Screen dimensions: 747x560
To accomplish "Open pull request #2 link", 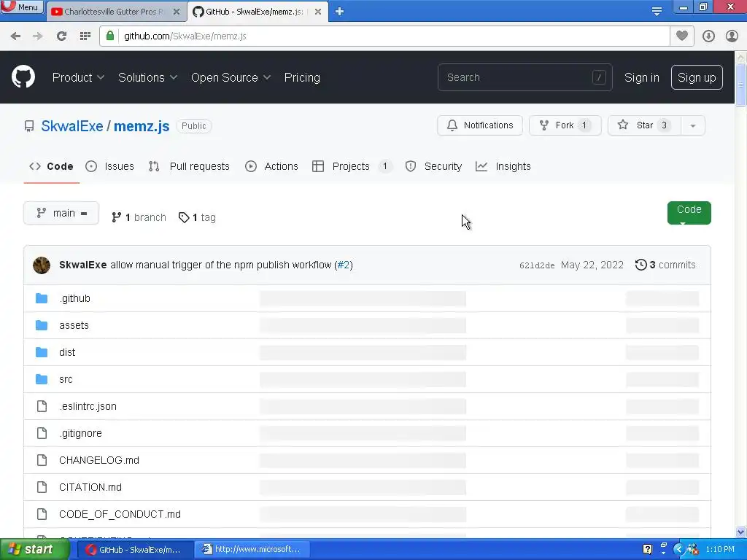I will 344,265.
